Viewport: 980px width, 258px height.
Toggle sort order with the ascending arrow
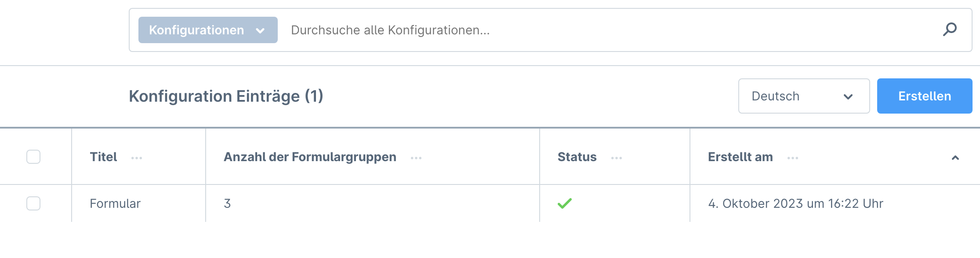click(955, 158)
